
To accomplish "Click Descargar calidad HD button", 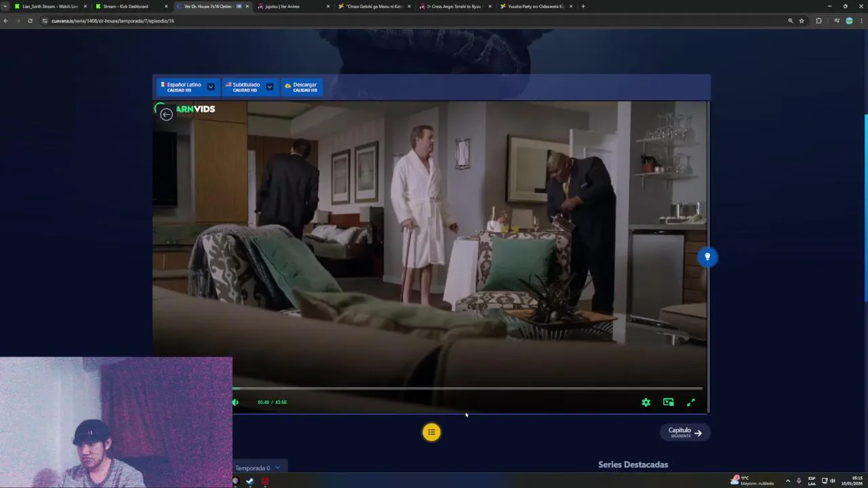I will (x=302, y=87).
